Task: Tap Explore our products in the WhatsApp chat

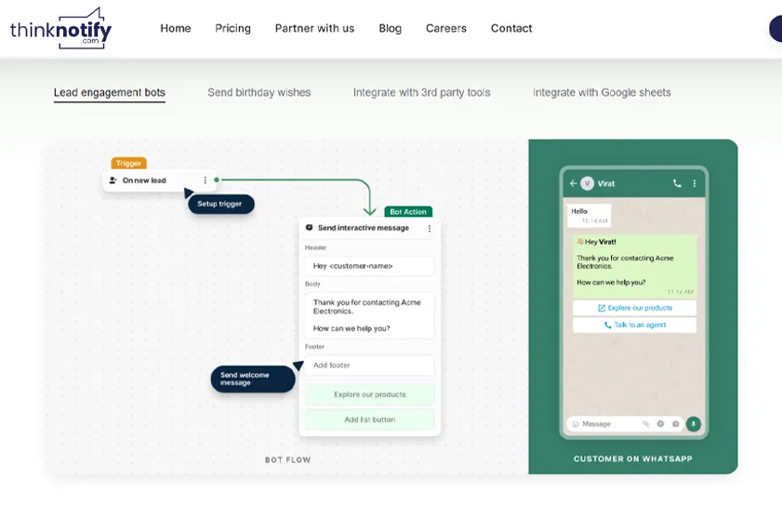Action: coord(634,308)
